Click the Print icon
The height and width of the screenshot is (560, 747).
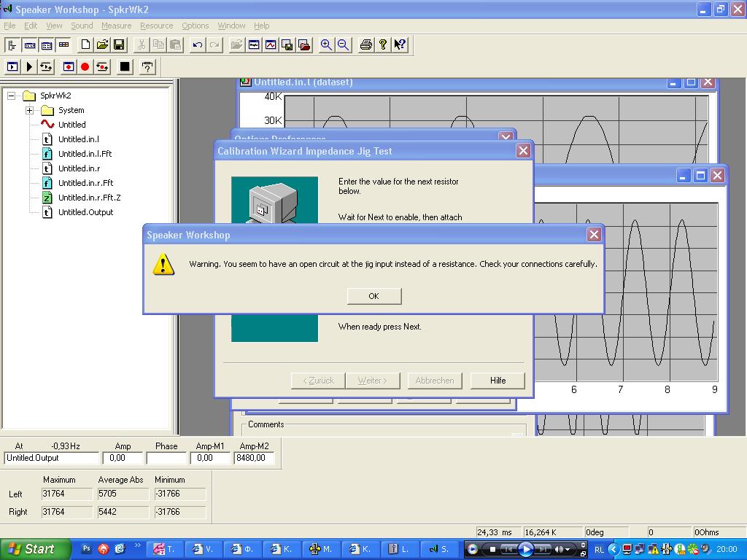click(x=366, y=45)
